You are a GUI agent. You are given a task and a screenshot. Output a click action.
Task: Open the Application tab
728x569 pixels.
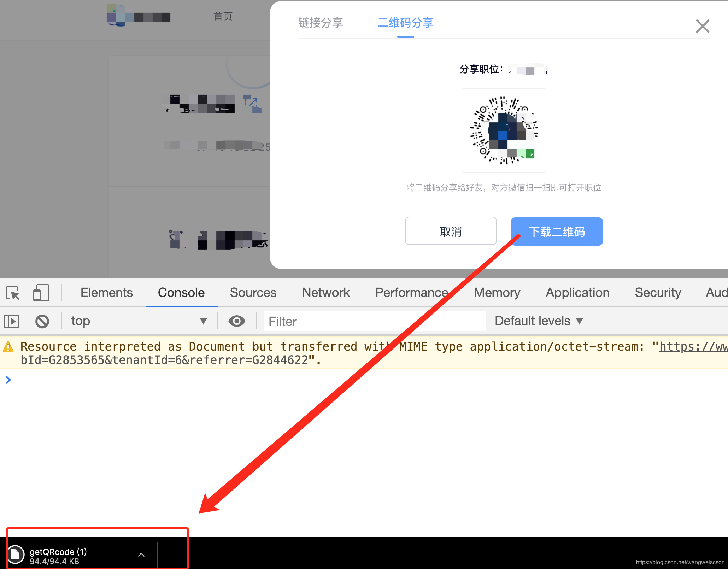(577, 293)
